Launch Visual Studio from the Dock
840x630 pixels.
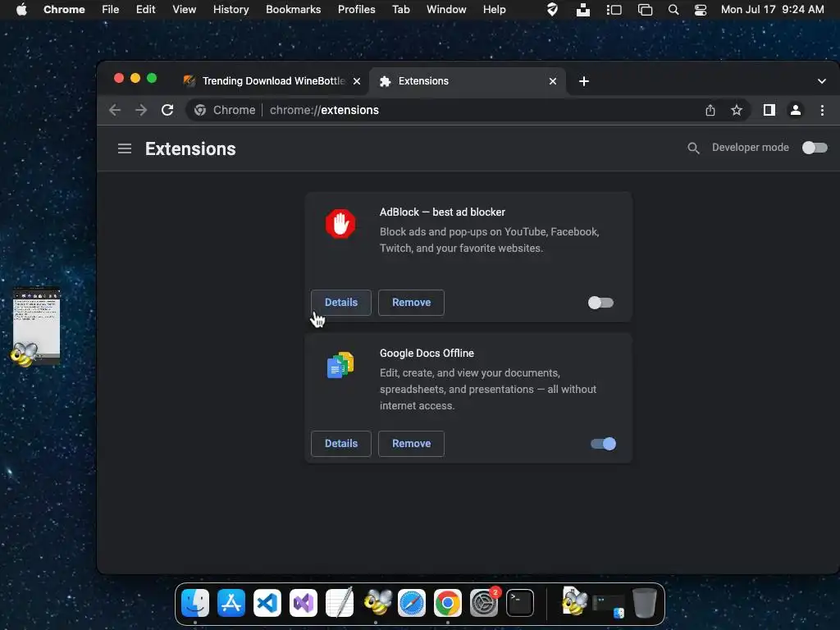click(304, 603)
